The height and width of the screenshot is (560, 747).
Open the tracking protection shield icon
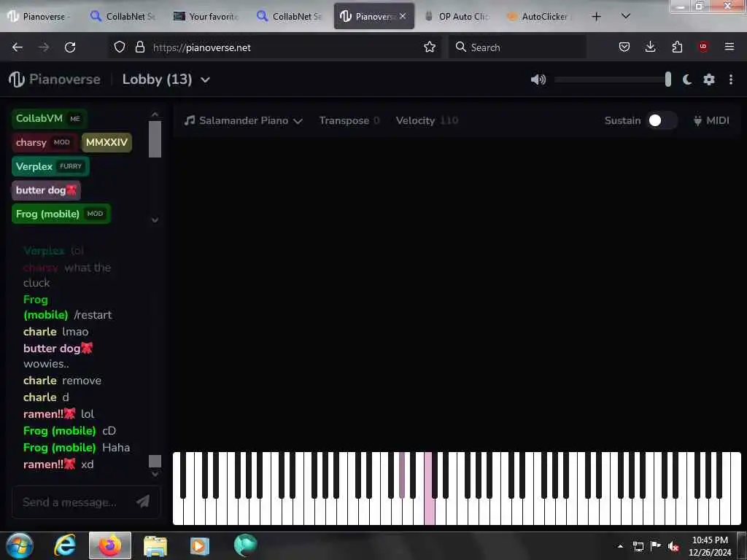[x=120, y=47]
